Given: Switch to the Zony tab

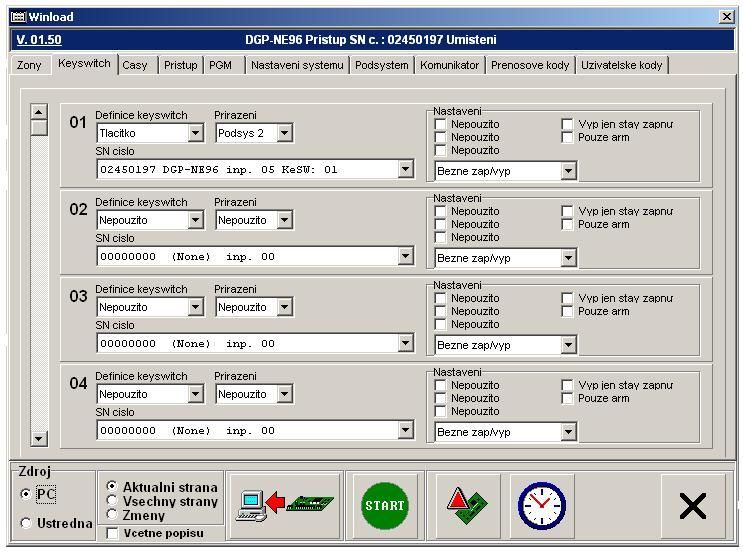Looking at the screenshot, I should click(29, 65).
